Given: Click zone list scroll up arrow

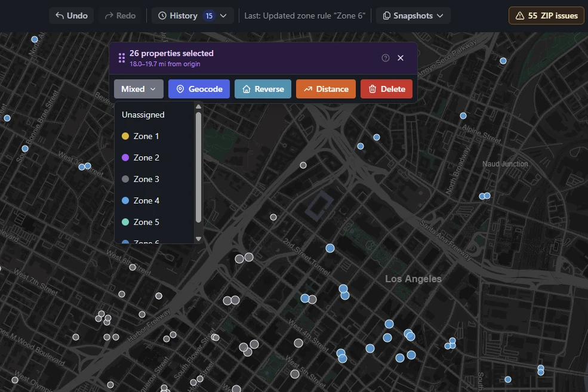Looking at the screenshot, I should tap(198, 107).
